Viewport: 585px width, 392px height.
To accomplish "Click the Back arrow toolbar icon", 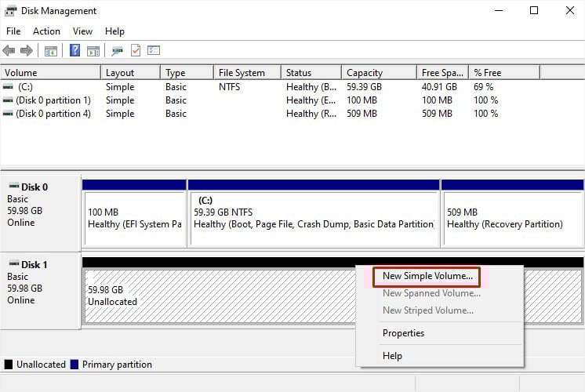I will 9,50.
